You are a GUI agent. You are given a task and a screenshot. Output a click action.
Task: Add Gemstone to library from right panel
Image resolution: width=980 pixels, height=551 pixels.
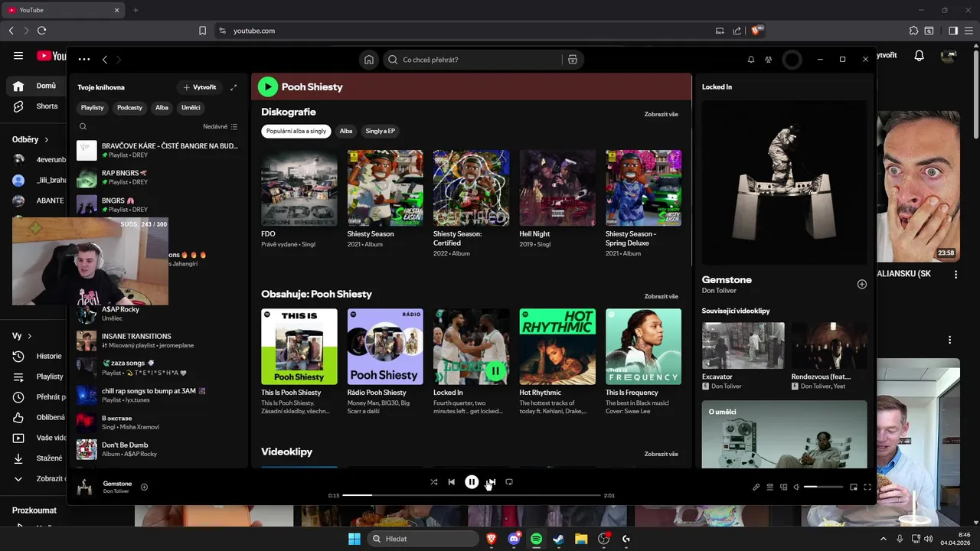(x=861, y=284)
